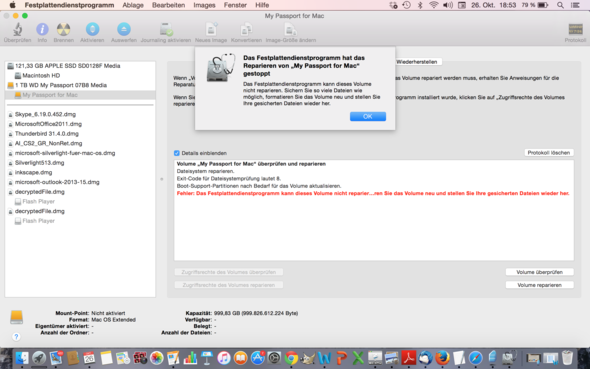
Task: Click the Konvertieren toolbar icon
Action: click(x=246, y=29)
